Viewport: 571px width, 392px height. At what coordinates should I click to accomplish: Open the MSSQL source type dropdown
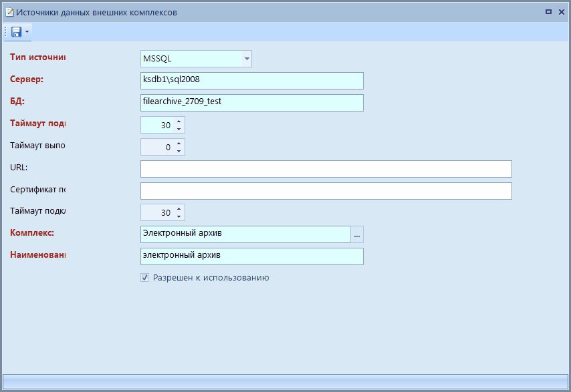247,59
